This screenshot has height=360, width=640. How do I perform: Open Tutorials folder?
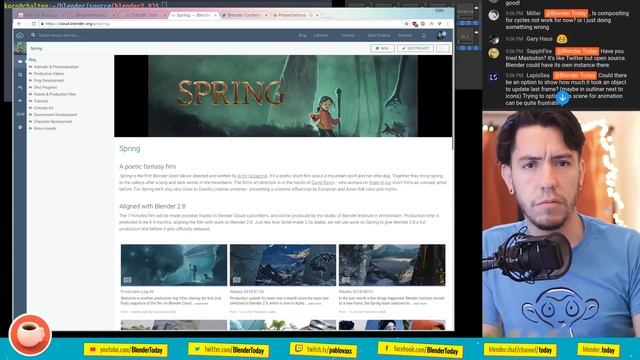tap(41, 101)
